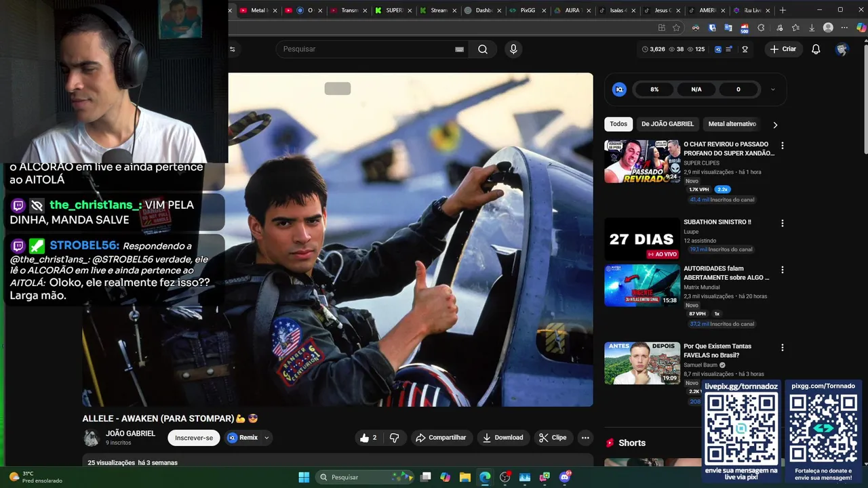Dislike the video with thumbs down
The height and width of the screenshot is (488, 868).
pyautogui.click(x=394, y=438)
